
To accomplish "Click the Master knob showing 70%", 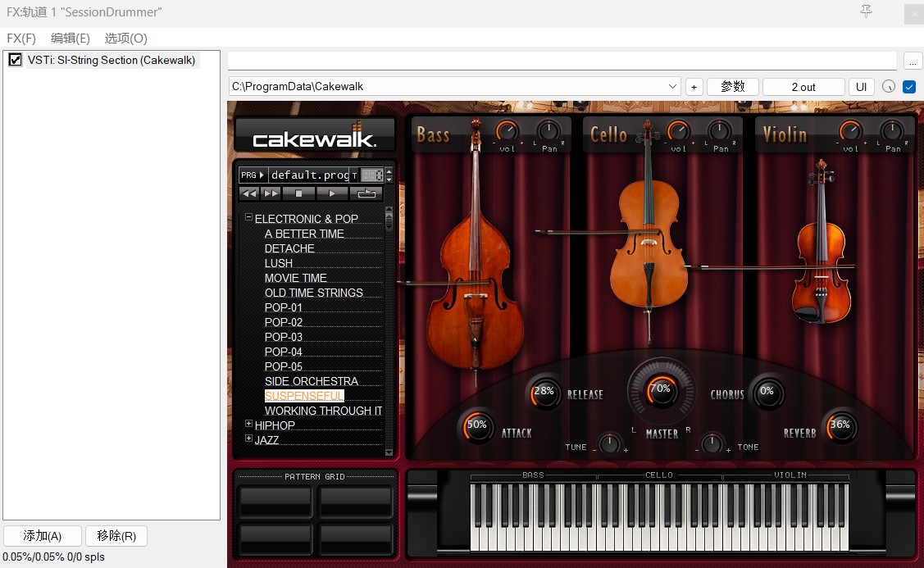I will 661,390.
